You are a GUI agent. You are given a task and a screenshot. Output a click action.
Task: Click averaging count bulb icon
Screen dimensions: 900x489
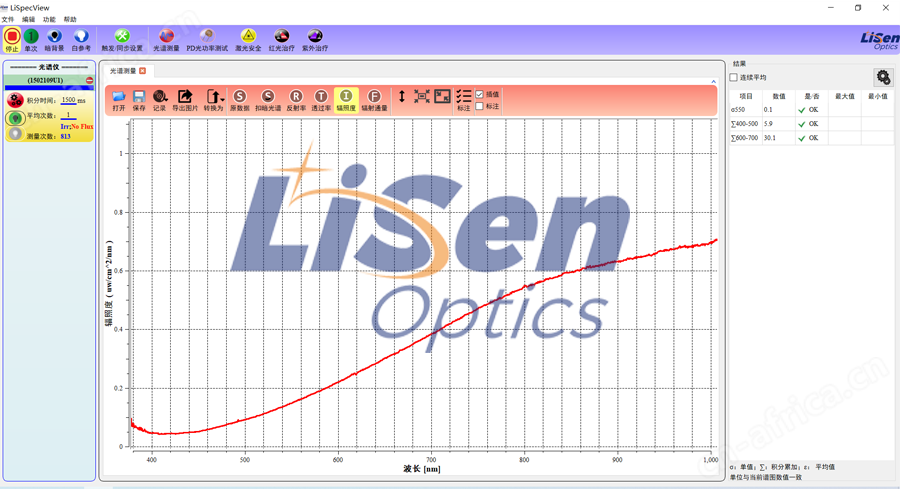pyautogui.click(x=15, y=118)
